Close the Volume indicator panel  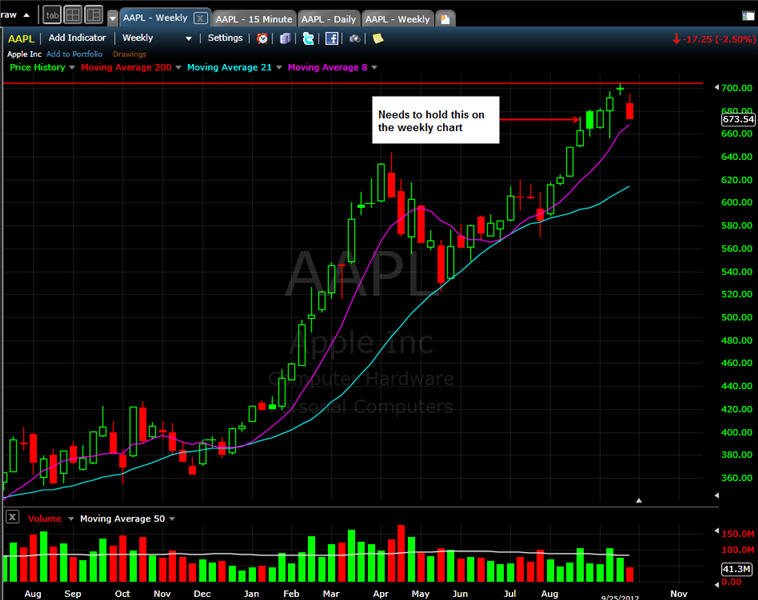point(13,517)
